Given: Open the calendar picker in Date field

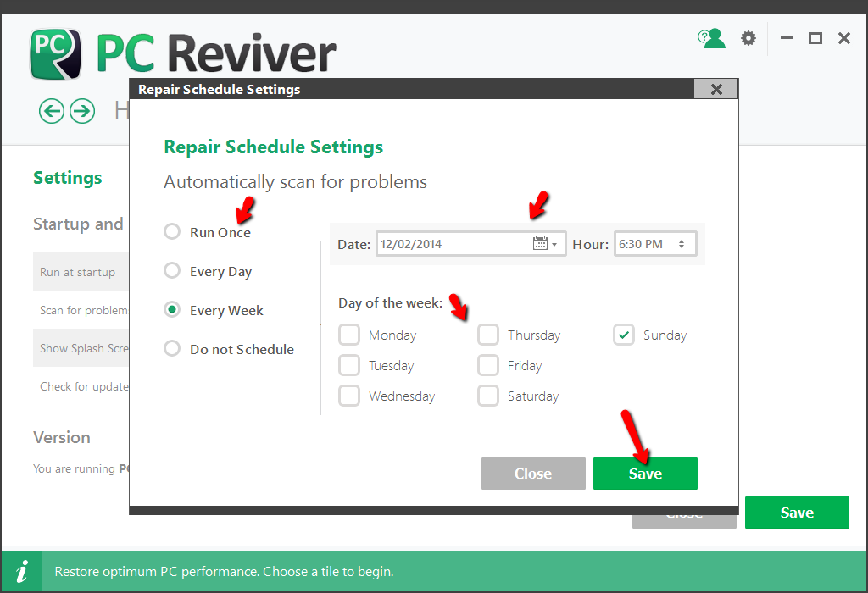Looking at the screenshot, I should (x=540, y=244).
